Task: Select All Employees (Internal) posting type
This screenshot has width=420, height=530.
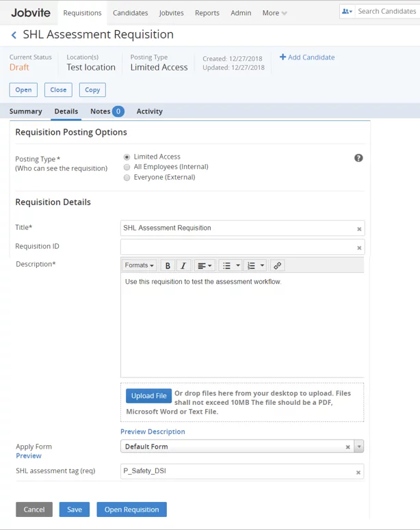Action: pyautogui.click(x=127, y=167)
